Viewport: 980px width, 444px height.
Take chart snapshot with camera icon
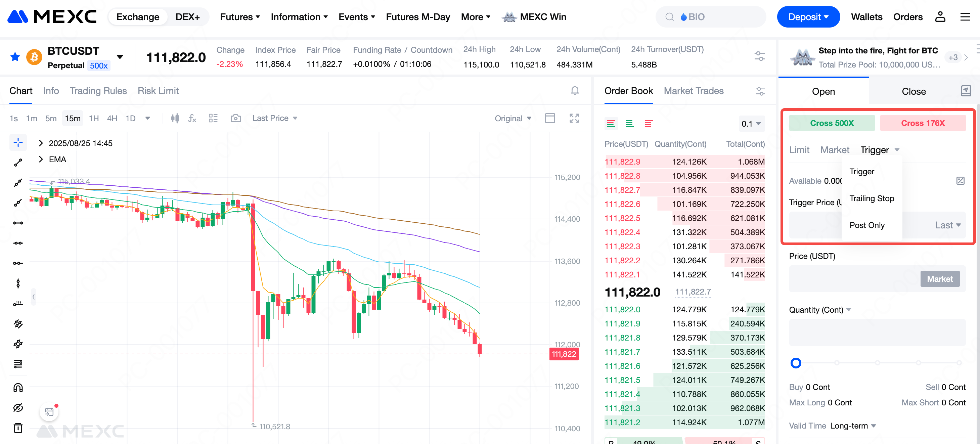[x=235, y=118]
